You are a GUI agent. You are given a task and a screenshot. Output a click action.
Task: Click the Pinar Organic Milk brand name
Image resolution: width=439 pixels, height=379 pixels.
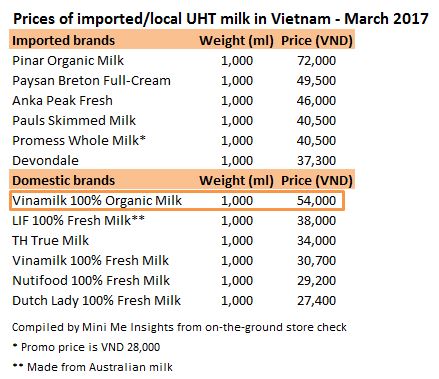coord(68,61)
